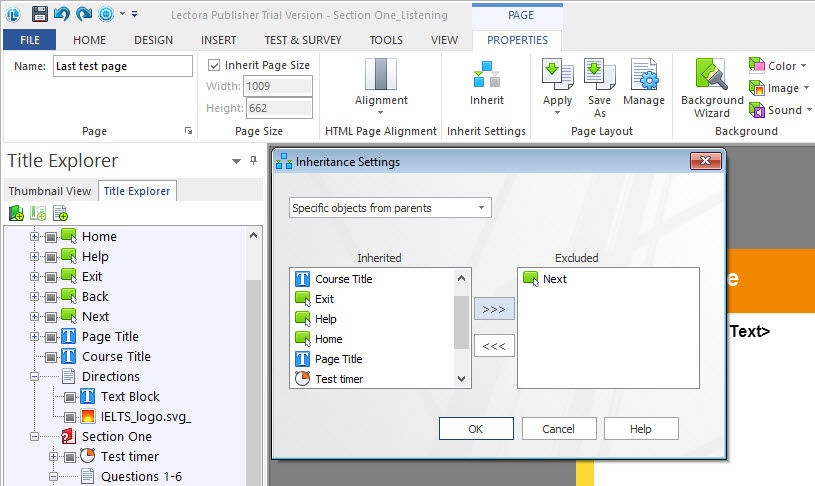Click the background Color icon
Image resolution: width=815 pixels, height=486 pixels.
pyautogui.click(x=756, y=65)
